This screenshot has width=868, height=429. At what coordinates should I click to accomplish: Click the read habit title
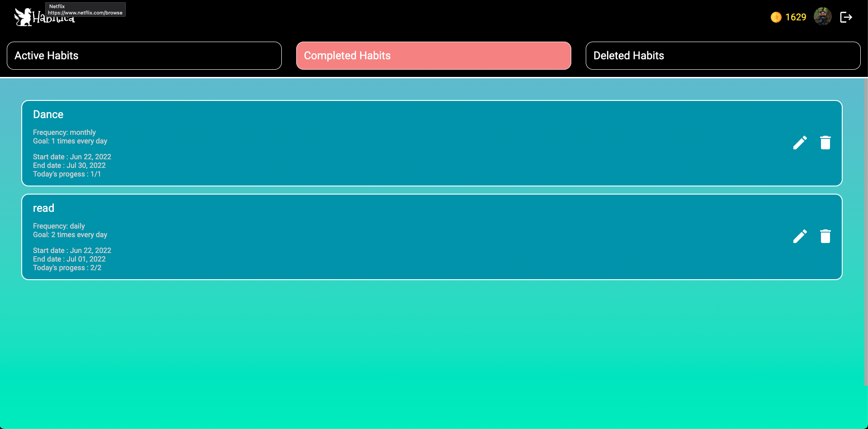[43, 208]
